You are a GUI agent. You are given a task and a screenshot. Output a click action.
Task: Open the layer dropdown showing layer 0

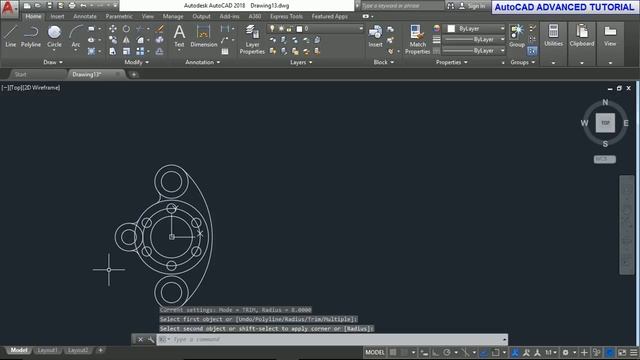(x=315, y=29)
